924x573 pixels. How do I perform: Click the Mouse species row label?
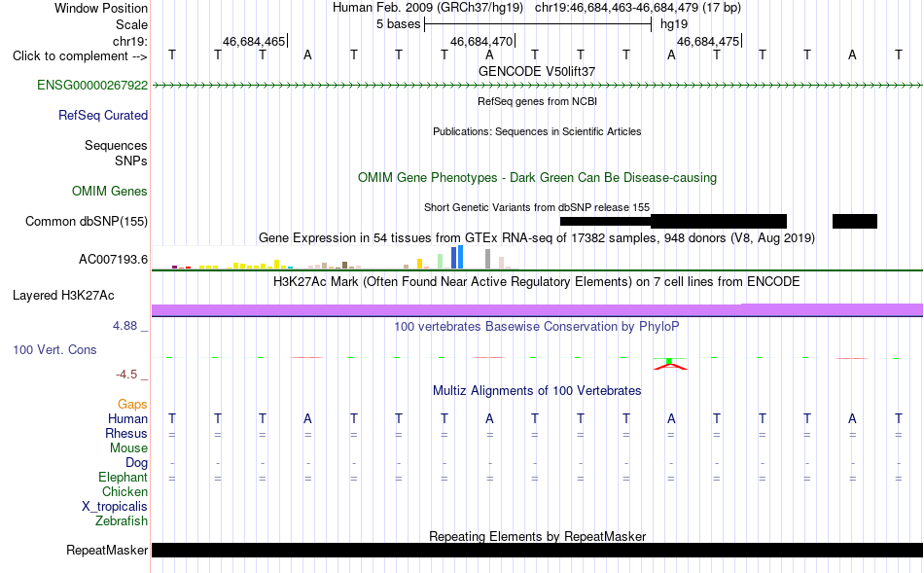click(x=128, y=448)
